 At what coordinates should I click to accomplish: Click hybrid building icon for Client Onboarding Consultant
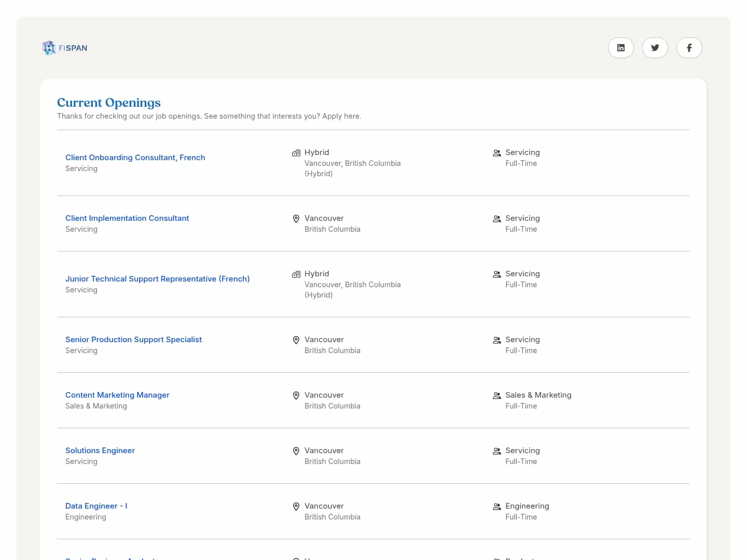[296, 153]
